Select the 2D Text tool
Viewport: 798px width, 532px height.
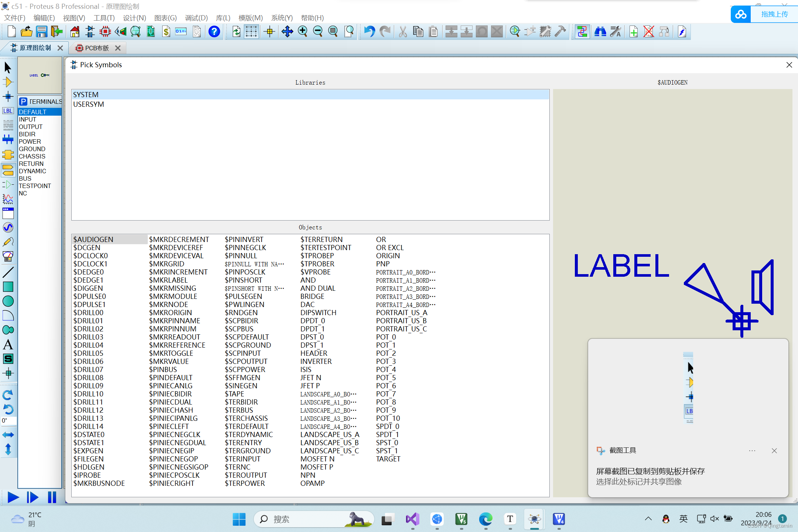[8, 345]
